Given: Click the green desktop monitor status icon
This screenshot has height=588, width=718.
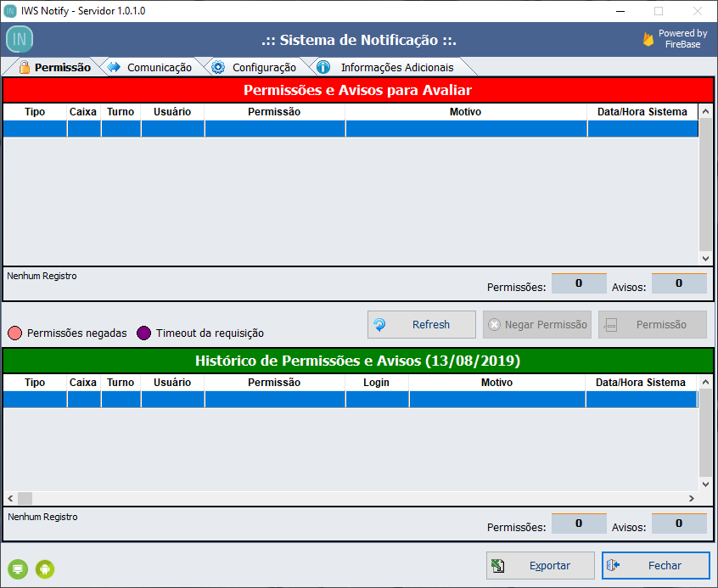Looking at the screenshot, I should (x=18, y=568).
